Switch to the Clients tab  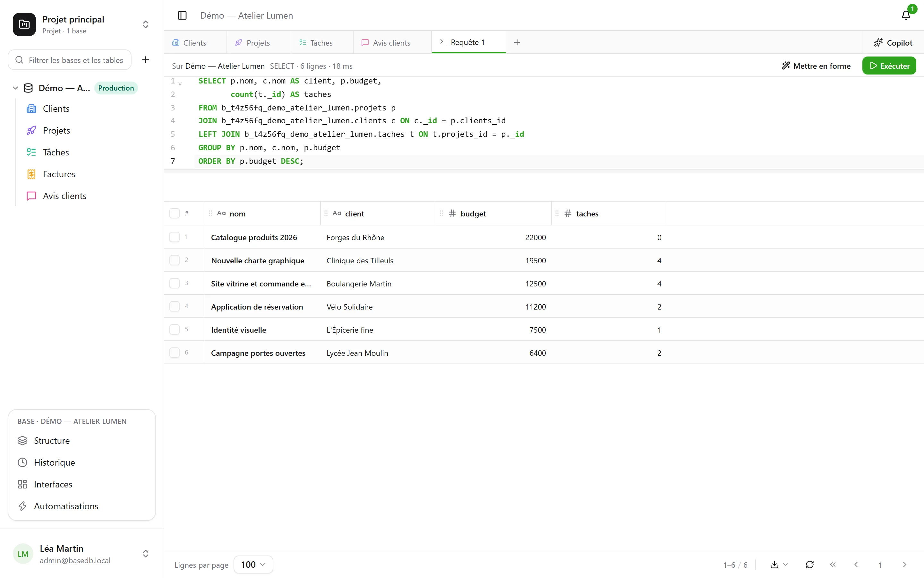tap(195, 42)
